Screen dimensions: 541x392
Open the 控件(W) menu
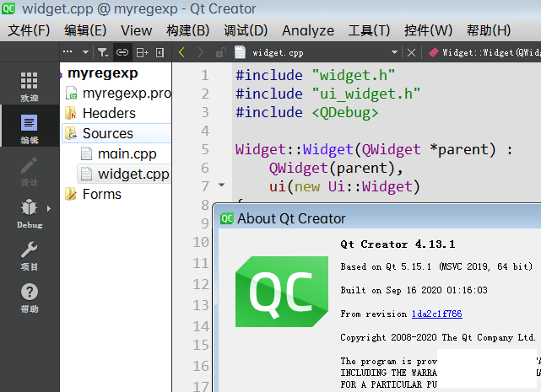pos(428,30)
